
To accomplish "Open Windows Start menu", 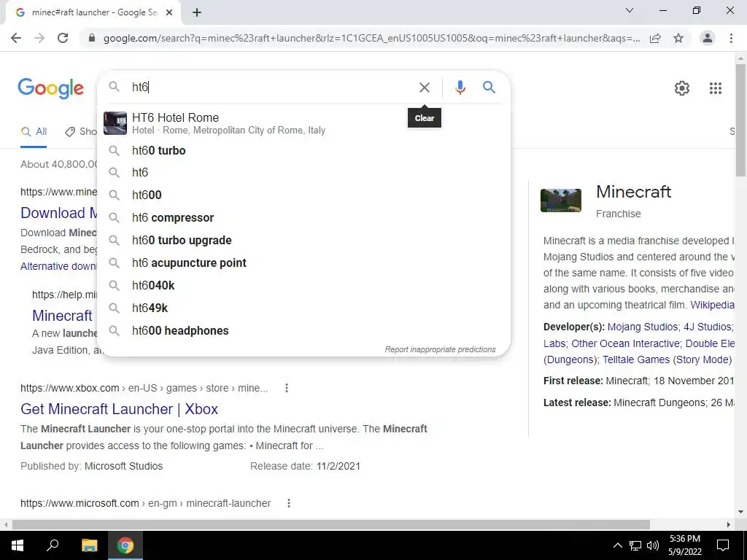I will click(x=18, y=545).
